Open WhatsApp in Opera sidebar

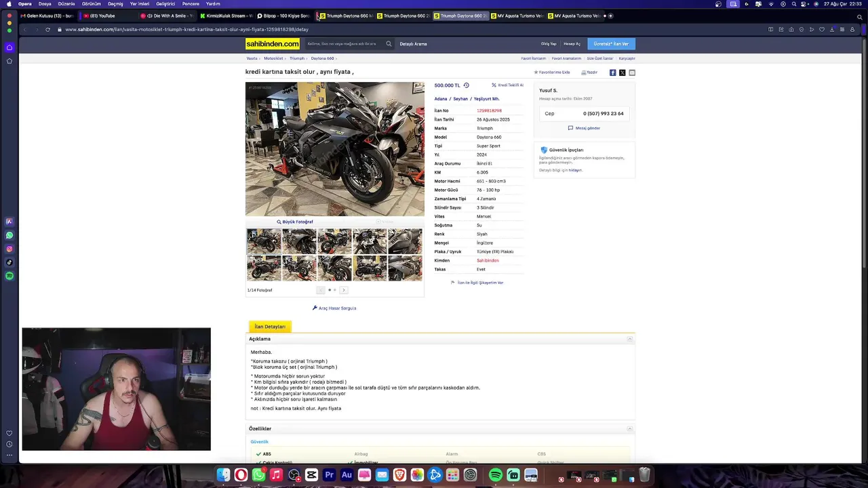9,235
